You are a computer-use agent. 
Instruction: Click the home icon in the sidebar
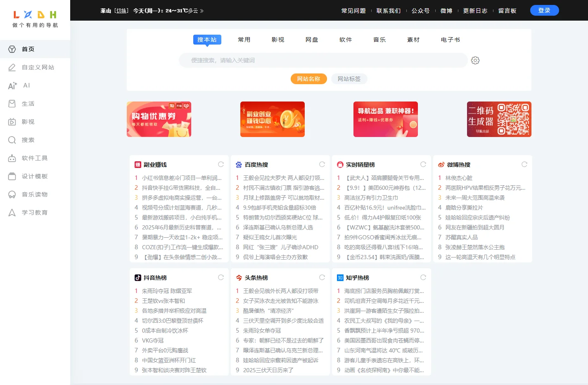12,49
